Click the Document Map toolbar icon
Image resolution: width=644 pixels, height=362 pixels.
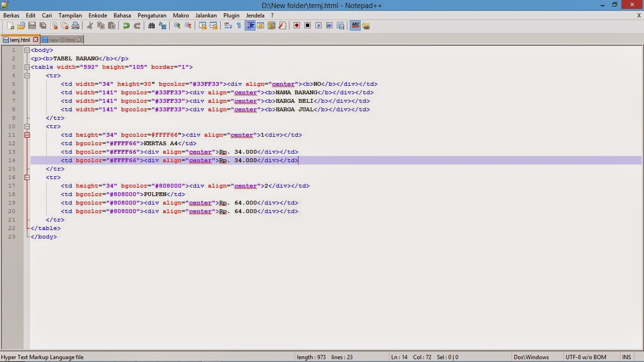(x=271, y=25)
